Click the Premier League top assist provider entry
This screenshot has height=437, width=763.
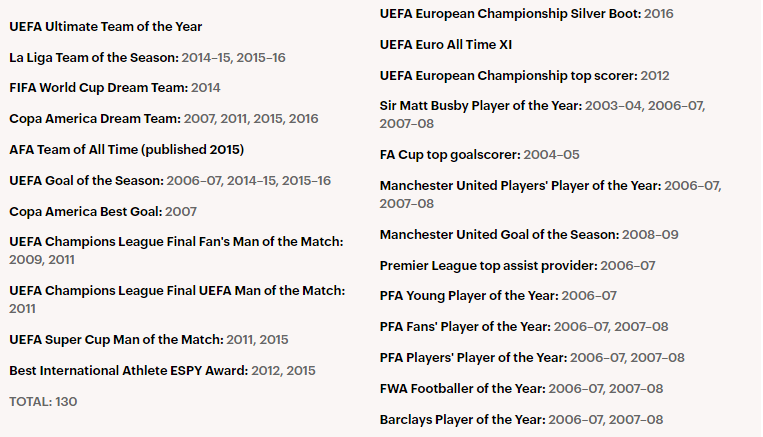[517, 266]
